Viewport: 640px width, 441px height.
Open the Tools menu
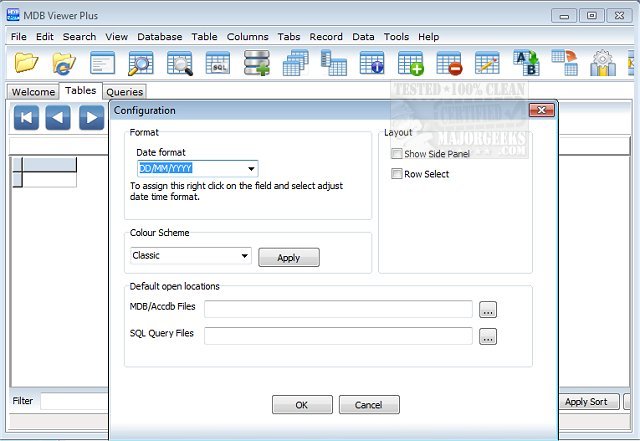tap(396, 37)
